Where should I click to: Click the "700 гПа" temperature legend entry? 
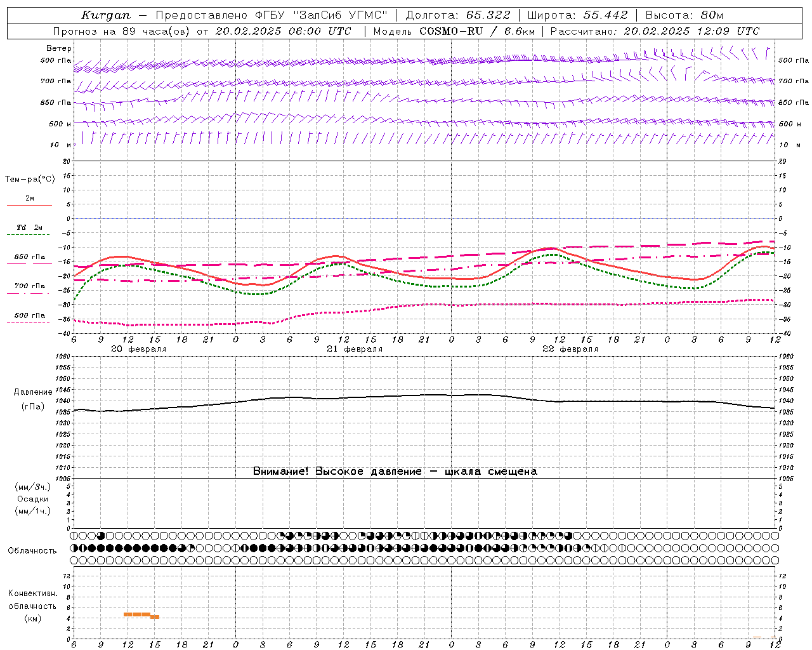pyautogui.click(x=30, y=286)
